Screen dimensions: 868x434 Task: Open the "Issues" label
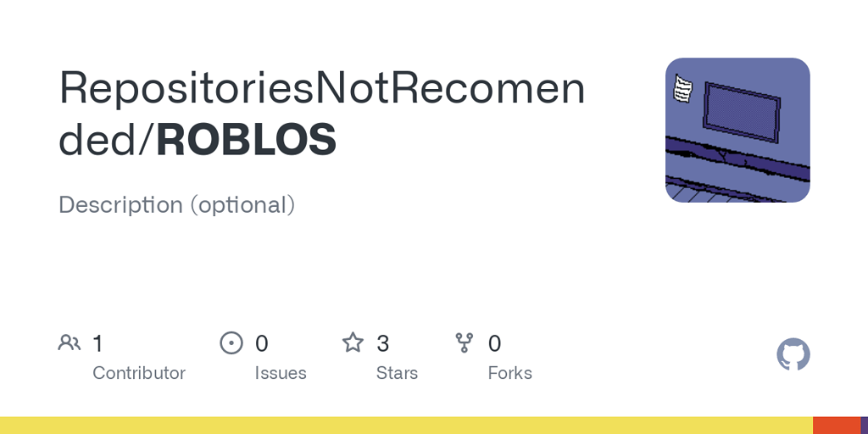click(281, 373)
